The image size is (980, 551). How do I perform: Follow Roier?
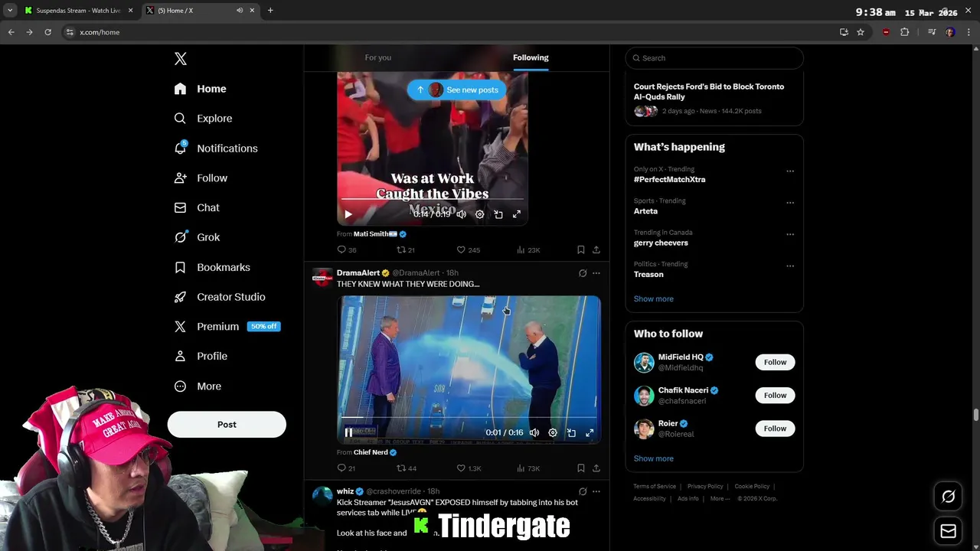tap(775, 429)
